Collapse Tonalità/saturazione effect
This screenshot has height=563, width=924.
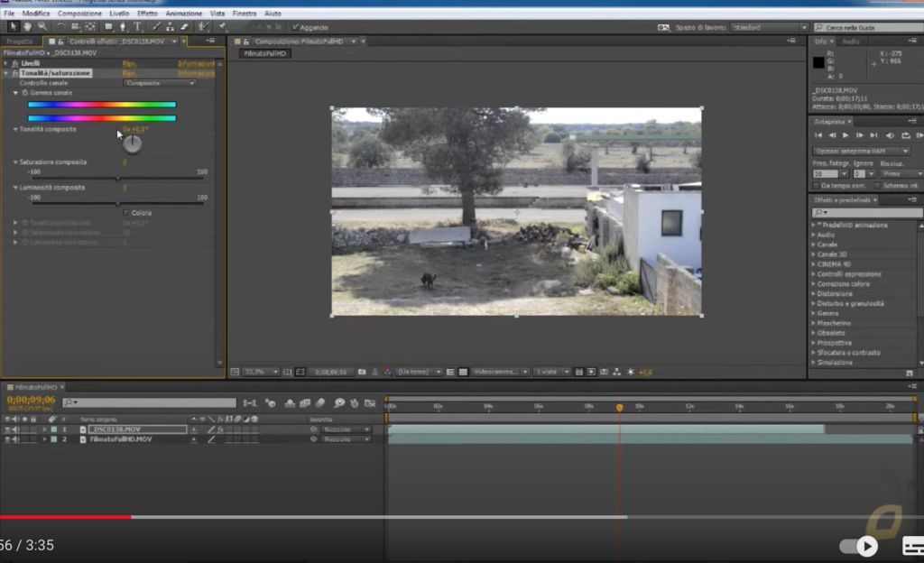tap(6, 73)
